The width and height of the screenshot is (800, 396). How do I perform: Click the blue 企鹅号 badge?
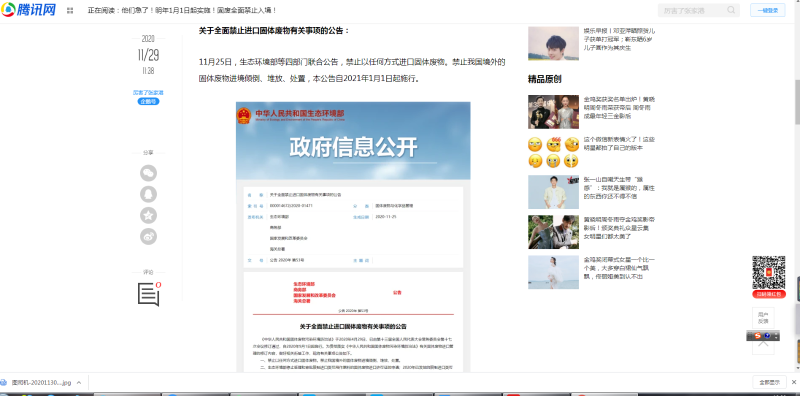click(148, 102)
